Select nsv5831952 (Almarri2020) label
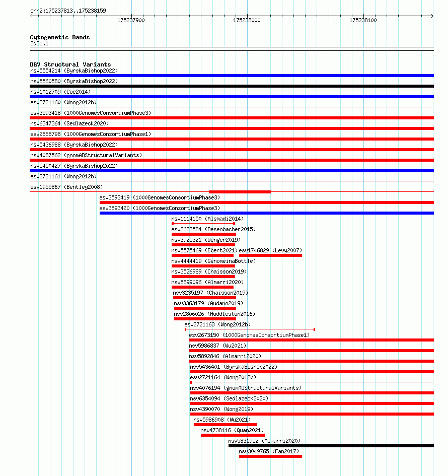 click(264, 441)
